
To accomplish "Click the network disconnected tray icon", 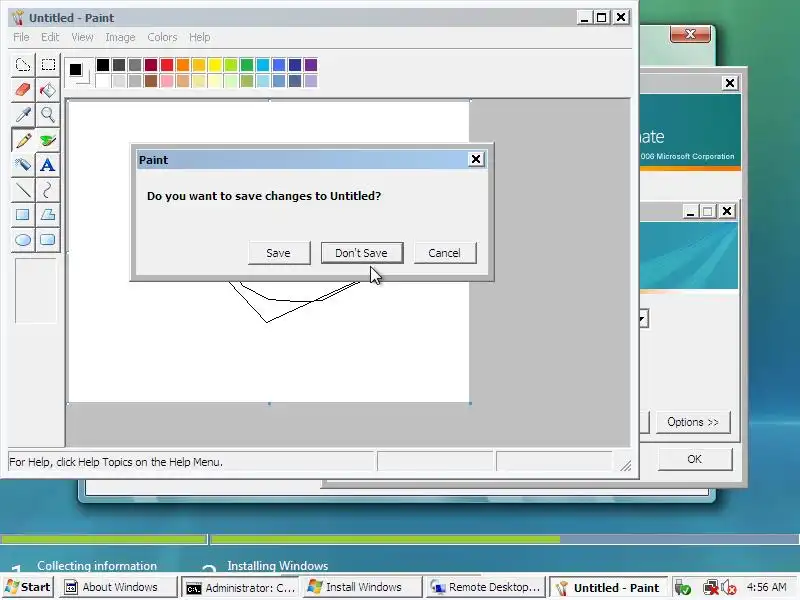I will [710, 588].
